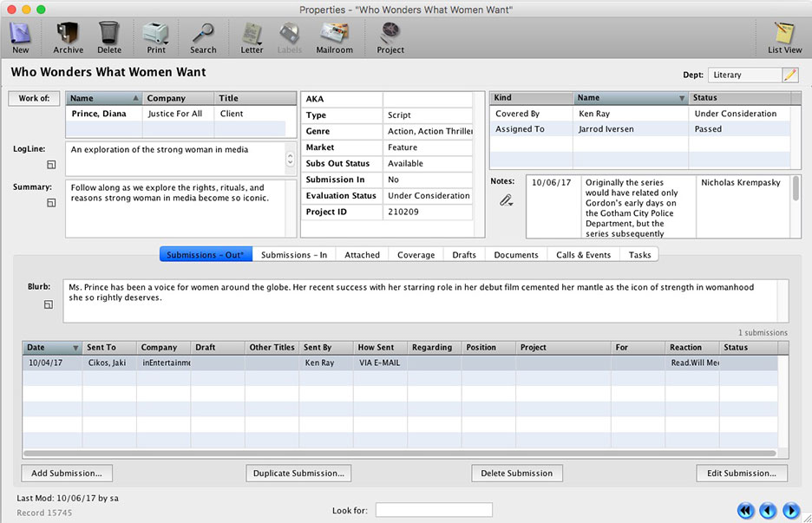This screenshot has width=812, height=523.
Task: Click the Letter toolbar icon
Action: (x=252, y=38)
